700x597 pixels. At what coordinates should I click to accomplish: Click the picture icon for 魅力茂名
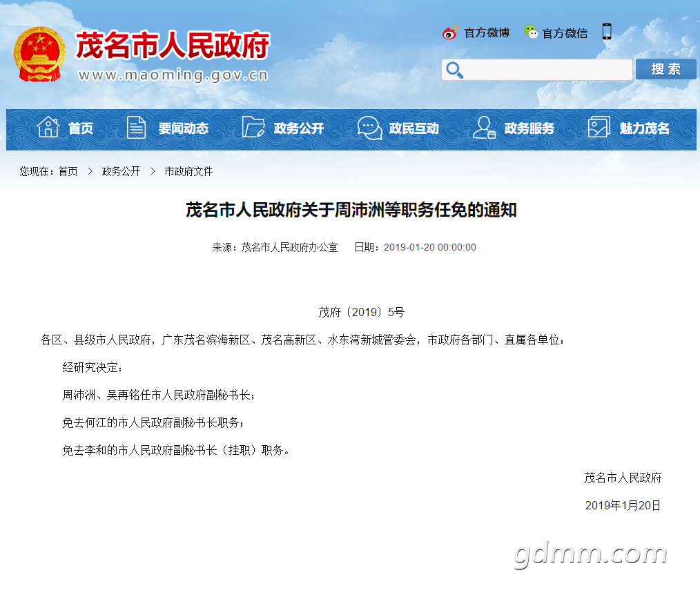599,127
